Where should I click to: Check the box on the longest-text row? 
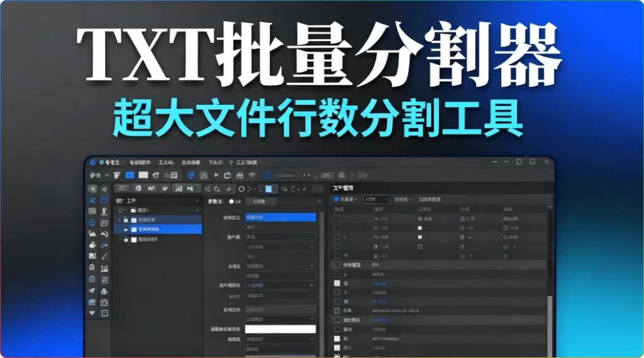(337, 311)
